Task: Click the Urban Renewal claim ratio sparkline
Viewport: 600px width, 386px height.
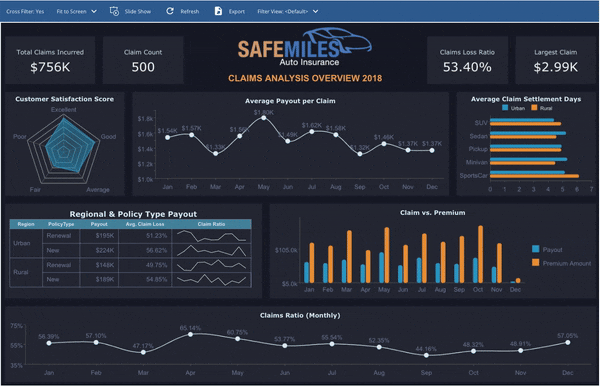Action: [x=212, y=236]
